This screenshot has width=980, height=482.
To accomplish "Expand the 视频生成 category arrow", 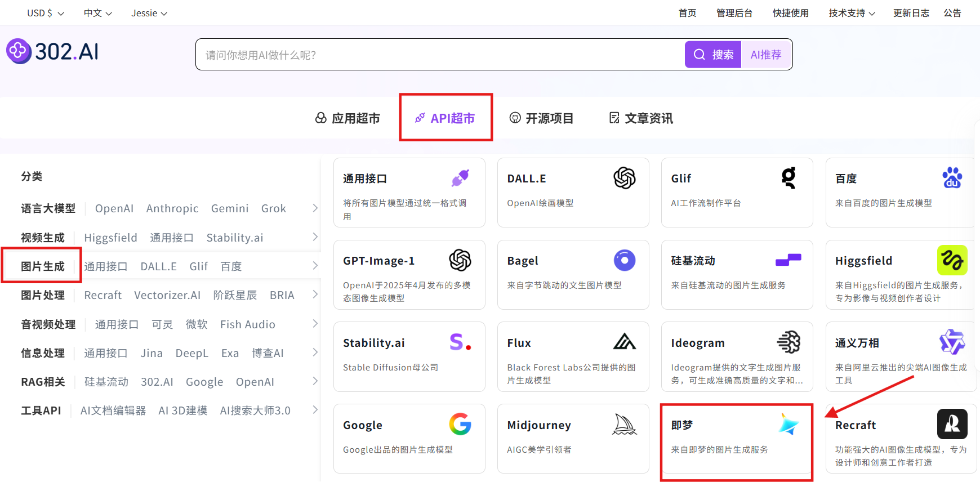I will click(x=315, y=236).
